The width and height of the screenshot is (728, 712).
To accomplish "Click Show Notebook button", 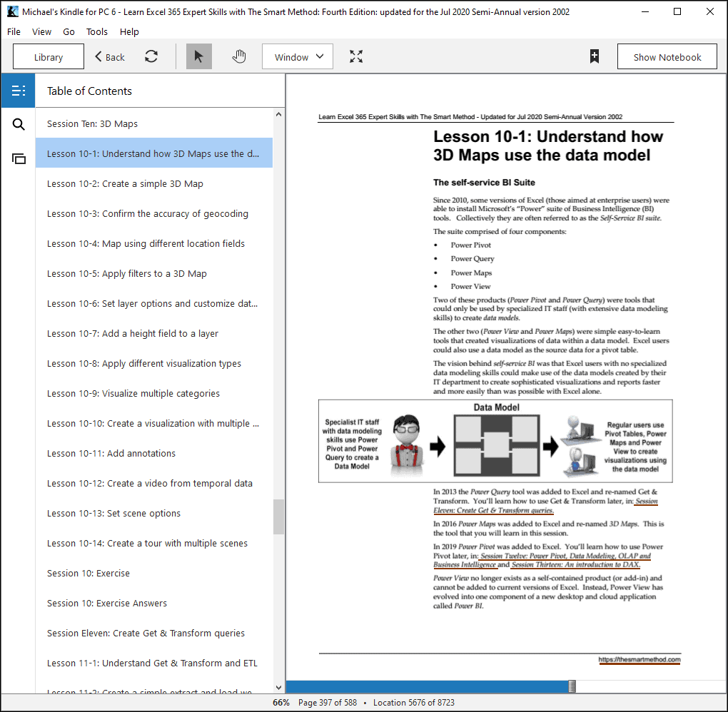I will 667,56.
